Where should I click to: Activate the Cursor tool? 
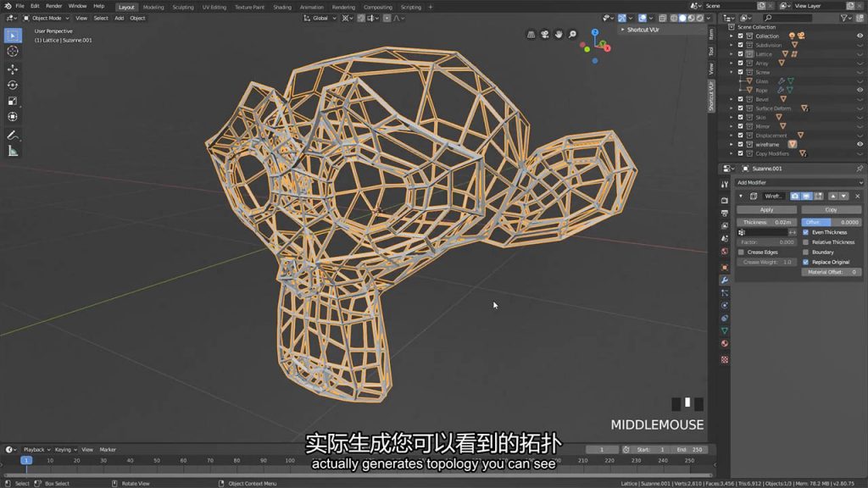point(12,52)
